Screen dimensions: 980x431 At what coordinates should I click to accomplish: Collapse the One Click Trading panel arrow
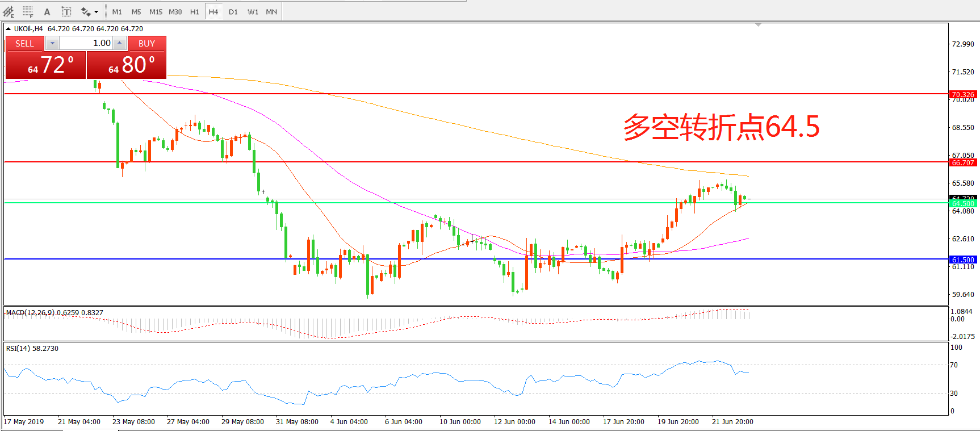click(8, 28)
